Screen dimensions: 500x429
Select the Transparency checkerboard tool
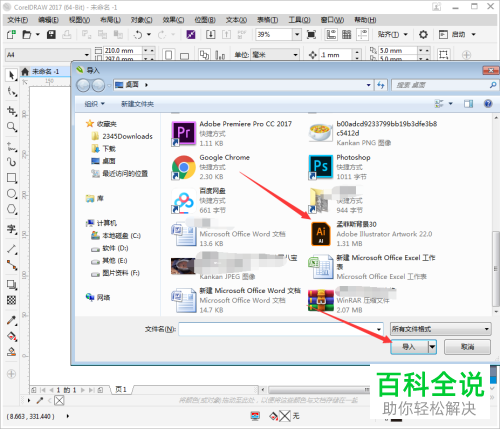12,300
